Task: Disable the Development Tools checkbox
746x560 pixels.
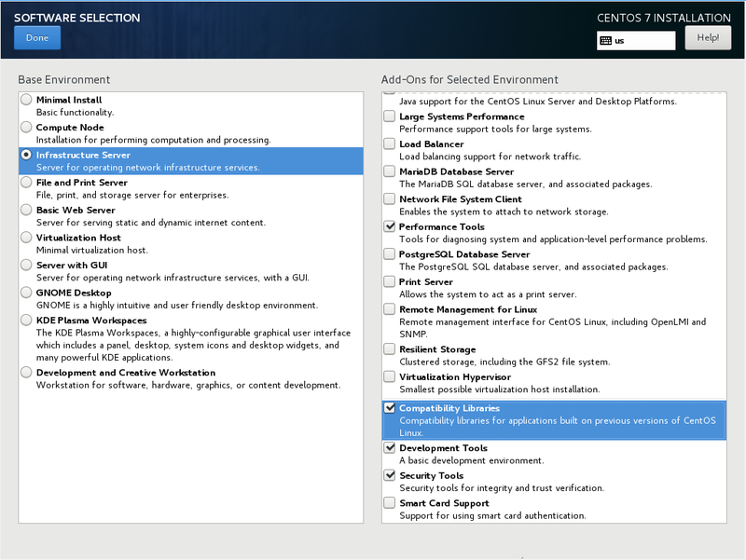Action: 389,448
